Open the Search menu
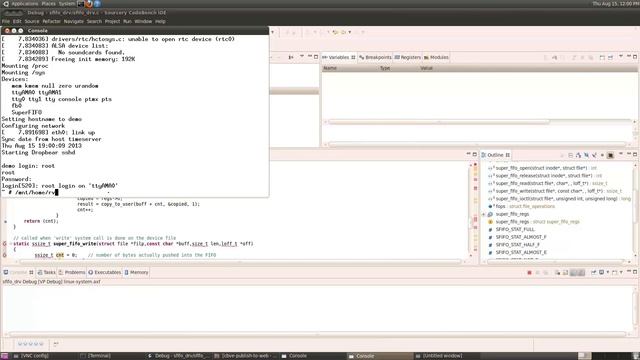 tap(94, 21)
